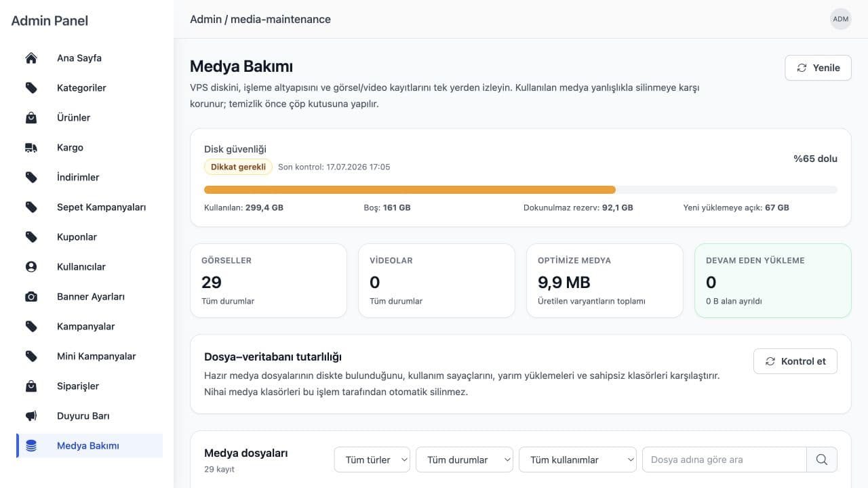Image resolution: width=868 pixels, height=488 pixels.
Task: Click the Admin / media-maintenance breadcrumb
Action: (260, 19)
